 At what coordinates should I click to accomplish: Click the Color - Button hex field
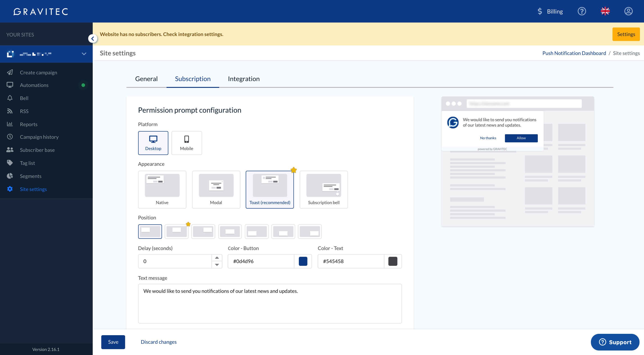(261, 261)
